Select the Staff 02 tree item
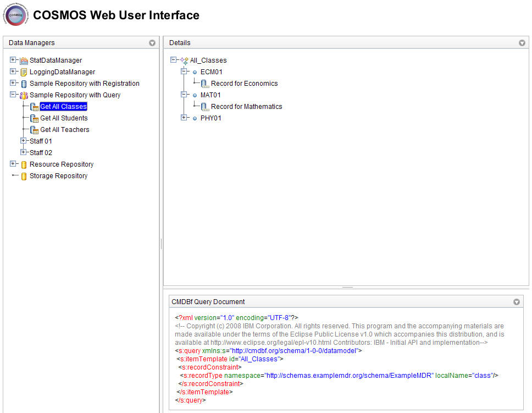 click(x=41, y=153)
